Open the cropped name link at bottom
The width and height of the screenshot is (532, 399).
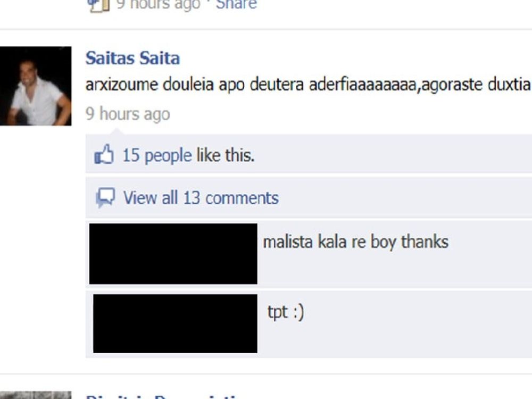(163, 397)
